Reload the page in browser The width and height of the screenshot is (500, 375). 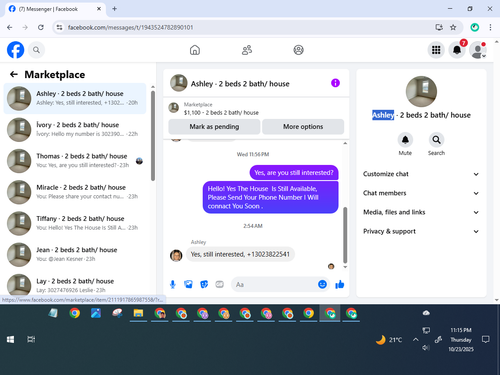[41, 27]
